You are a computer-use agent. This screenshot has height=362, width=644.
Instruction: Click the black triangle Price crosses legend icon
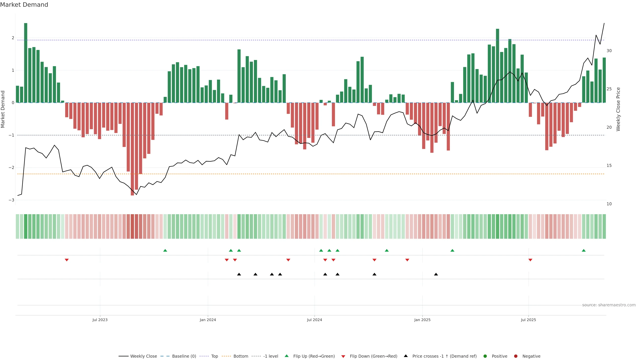(406, 356)
